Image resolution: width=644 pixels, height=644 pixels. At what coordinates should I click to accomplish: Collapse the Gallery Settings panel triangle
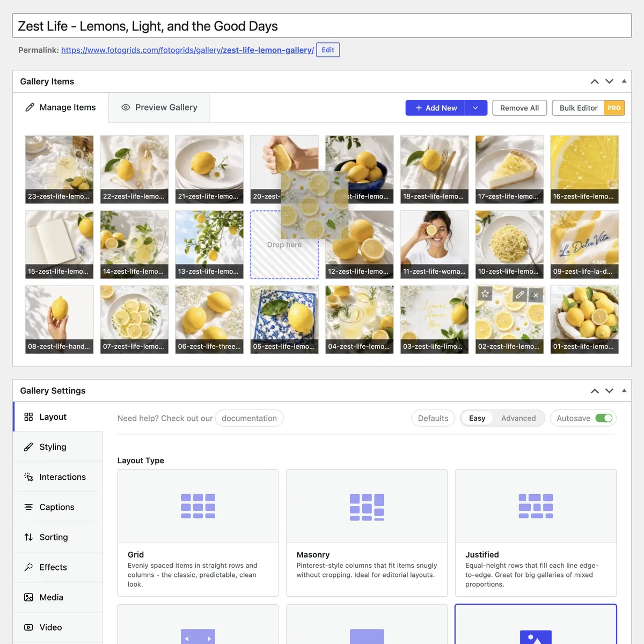coord(624,390)
